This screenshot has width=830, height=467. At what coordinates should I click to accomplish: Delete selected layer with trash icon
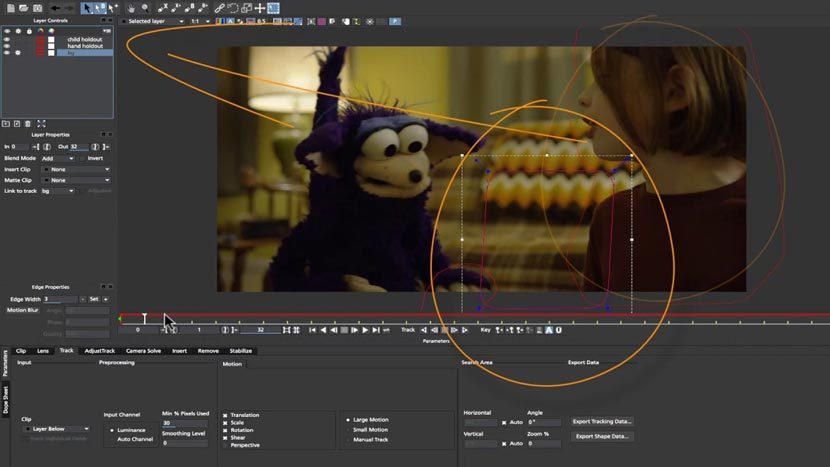tap(28, 123)
